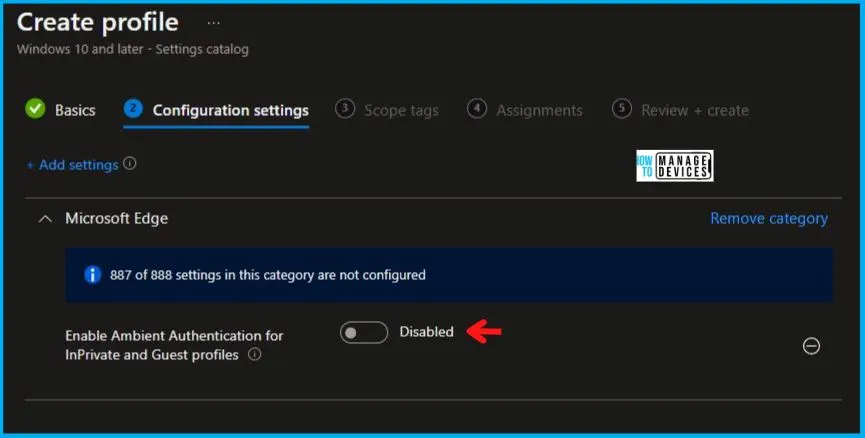Click the Remove category link
865x438 pixels.
768,218
